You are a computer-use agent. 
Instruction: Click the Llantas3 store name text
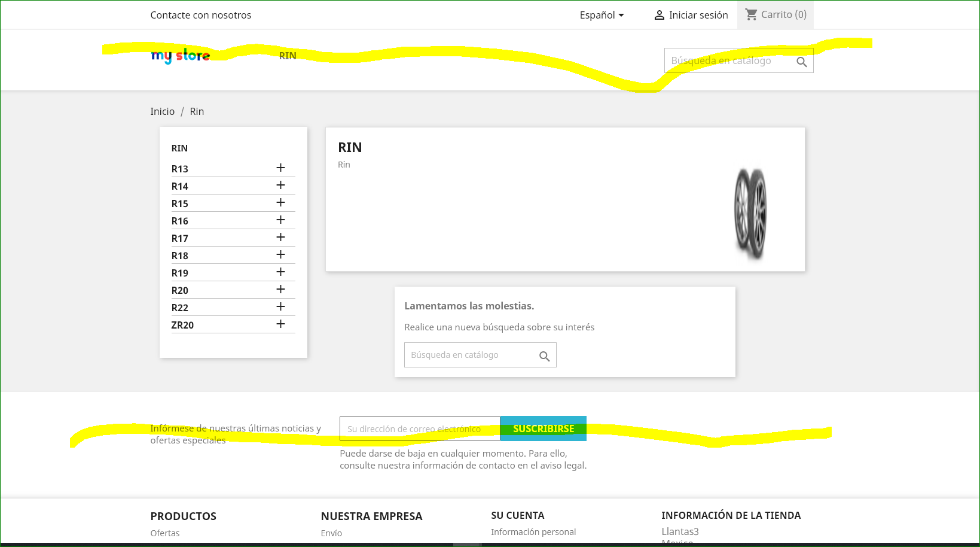pyautogui.click(x=680, y=531)
